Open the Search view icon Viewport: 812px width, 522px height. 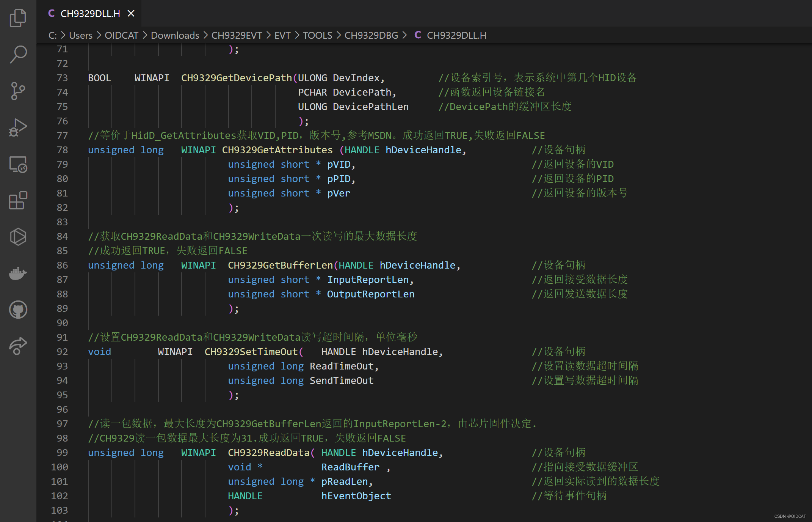tap(18, 54)
